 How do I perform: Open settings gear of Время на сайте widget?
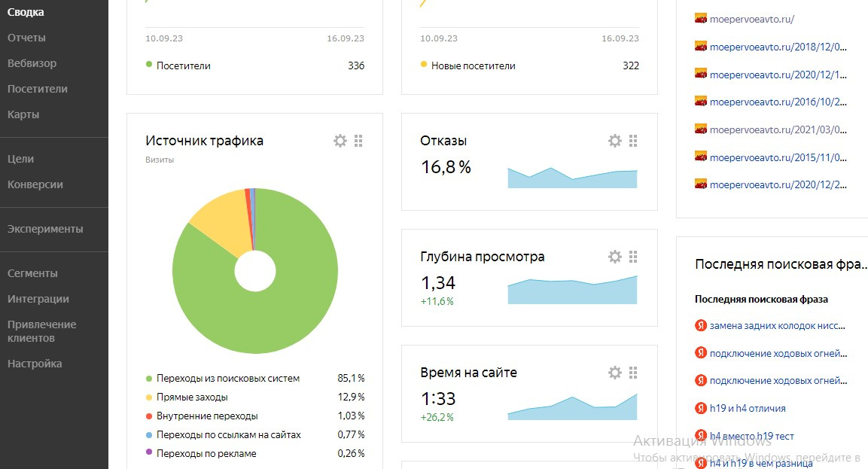(x=614, y=372)
